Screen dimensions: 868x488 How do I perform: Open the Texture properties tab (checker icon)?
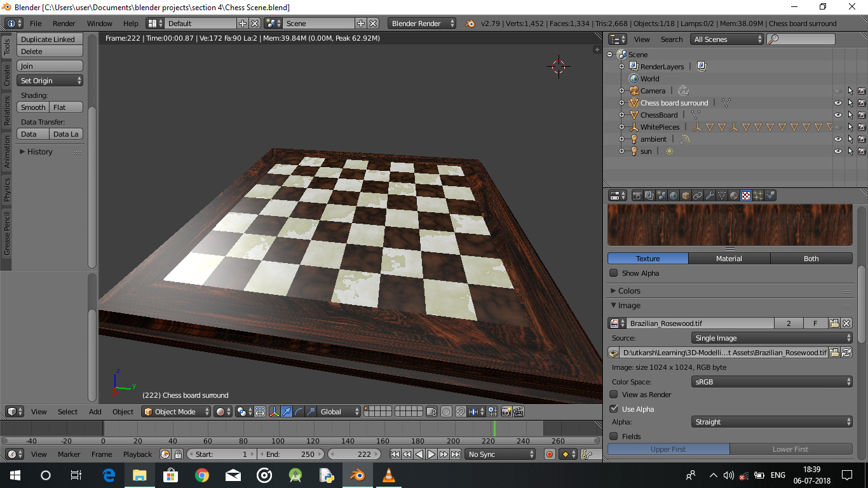point(745,196)
